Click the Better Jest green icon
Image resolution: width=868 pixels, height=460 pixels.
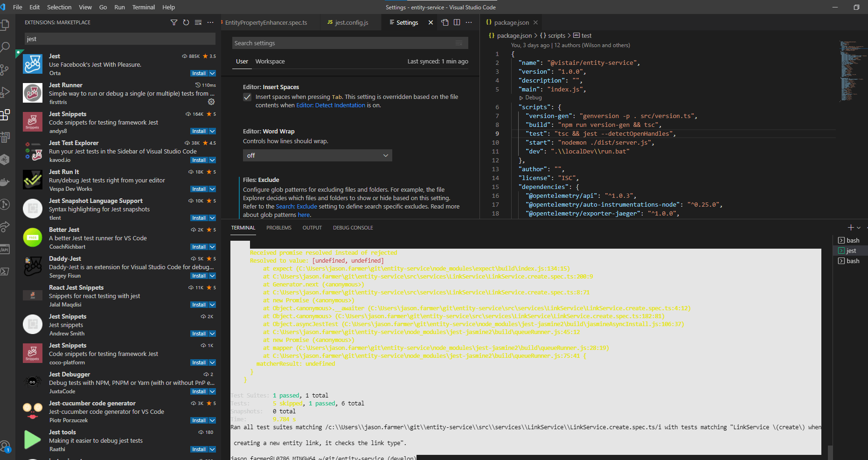point(33,237)
